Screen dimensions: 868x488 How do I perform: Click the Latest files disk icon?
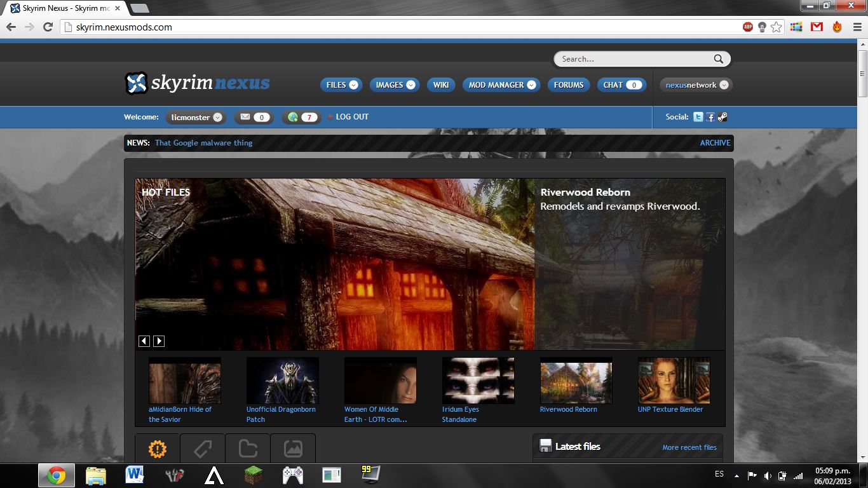click(545, 445)
